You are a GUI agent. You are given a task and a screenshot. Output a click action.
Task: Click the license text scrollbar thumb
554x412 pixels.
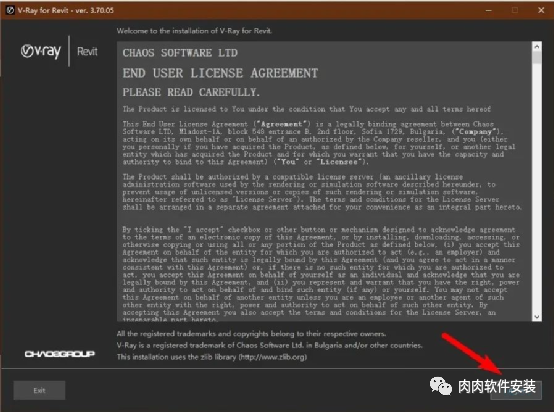tap(537, 57)
